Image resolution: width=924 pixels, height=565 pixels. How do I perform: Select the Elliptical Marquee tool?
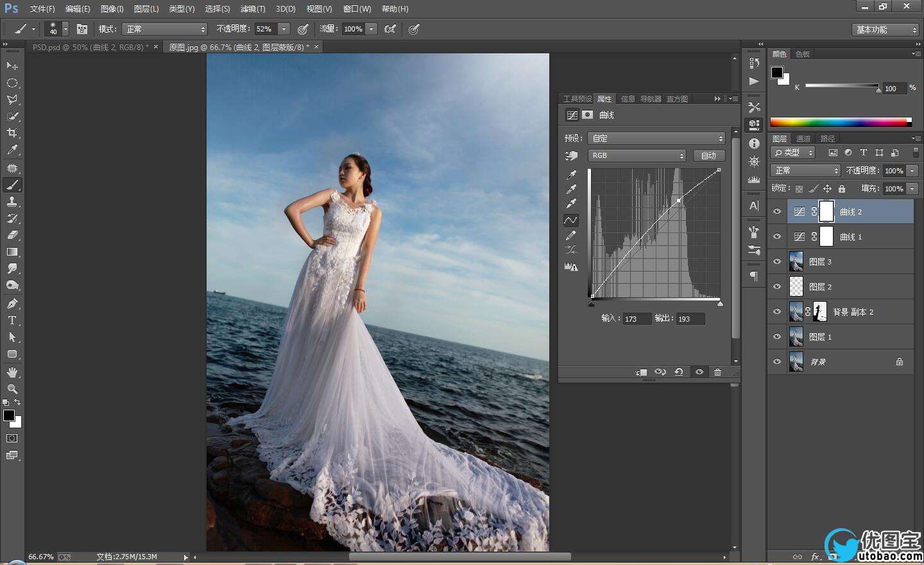pos(12,83)
